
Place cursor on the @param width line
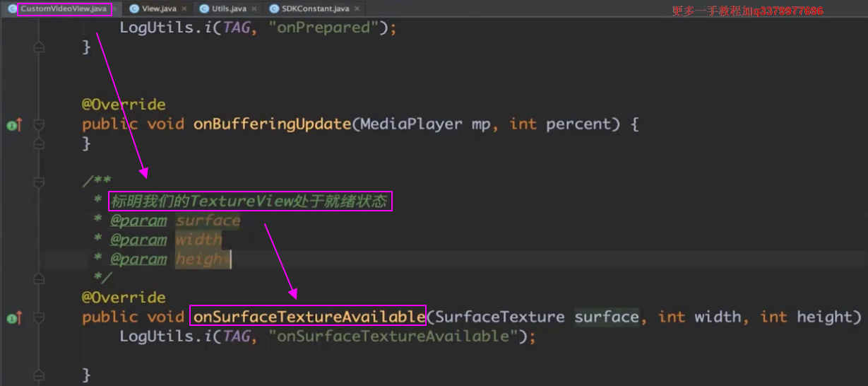coord(199,240)
